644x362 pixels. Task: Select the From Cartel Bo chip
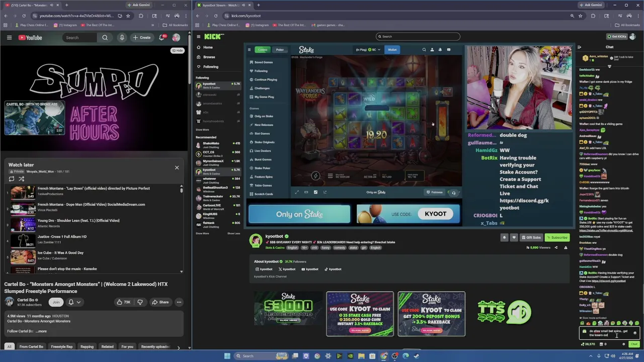tap(31, 346)
